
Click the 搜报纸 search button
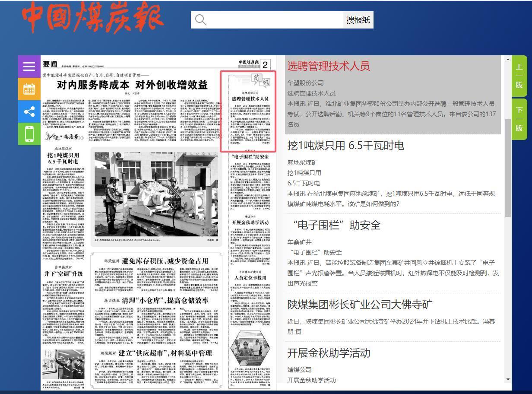point(358,20)
